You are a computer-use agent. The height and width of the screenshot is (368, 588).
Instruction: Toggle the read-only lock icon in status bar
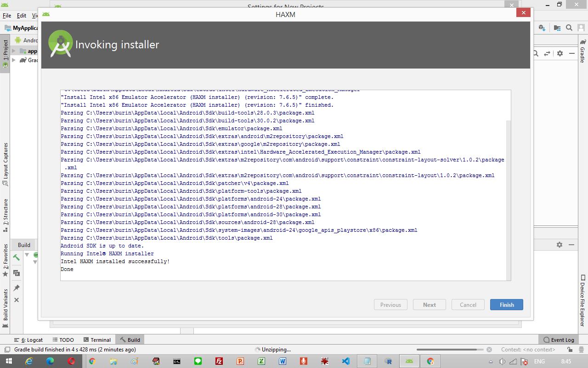coord(570,350)
